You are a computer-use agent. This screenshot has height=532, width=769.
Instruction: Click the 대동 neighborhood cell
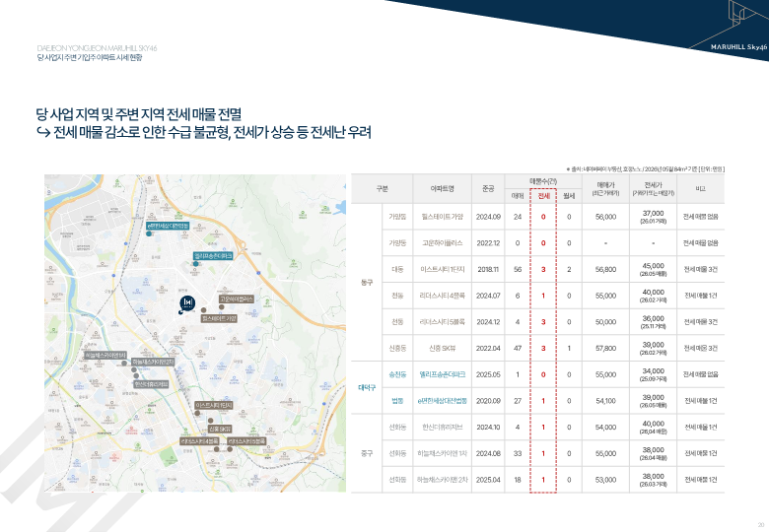[x=397, y=269]
